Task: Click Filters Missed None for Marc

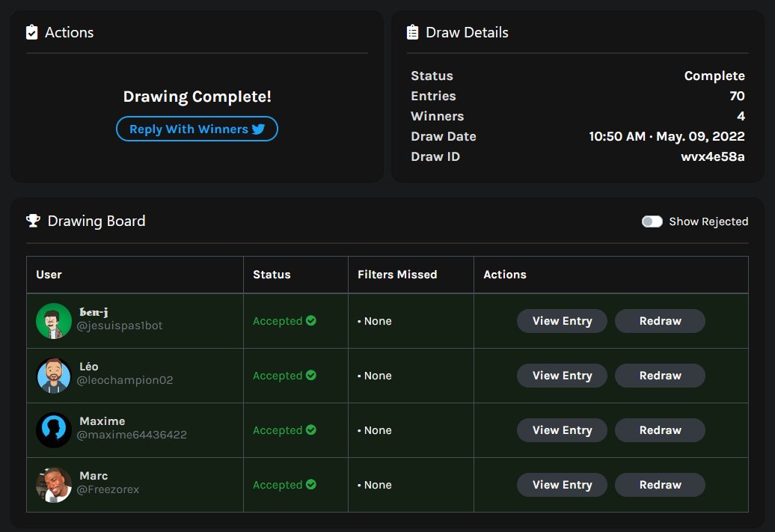Action: pos(375,485)
